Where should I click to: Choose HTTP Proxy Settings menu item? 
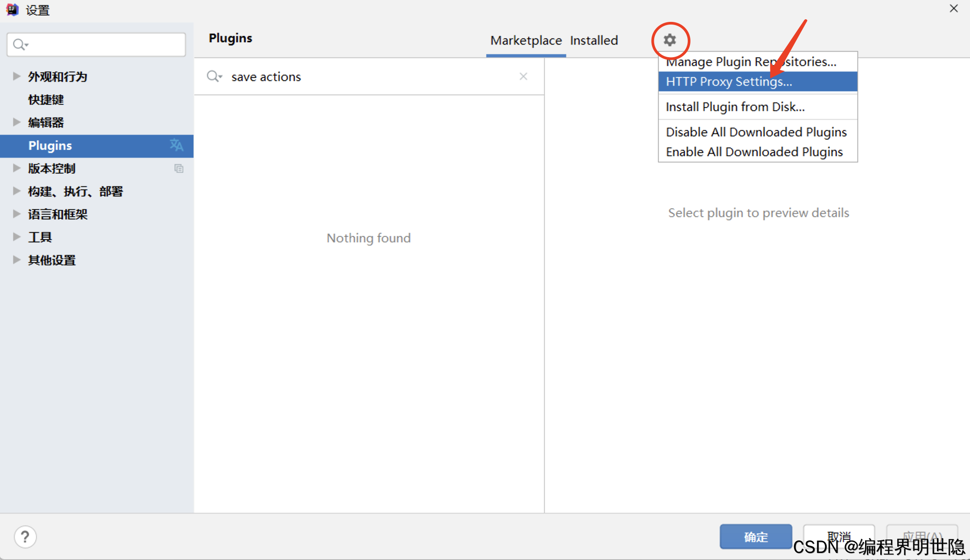tap(729, 82)
